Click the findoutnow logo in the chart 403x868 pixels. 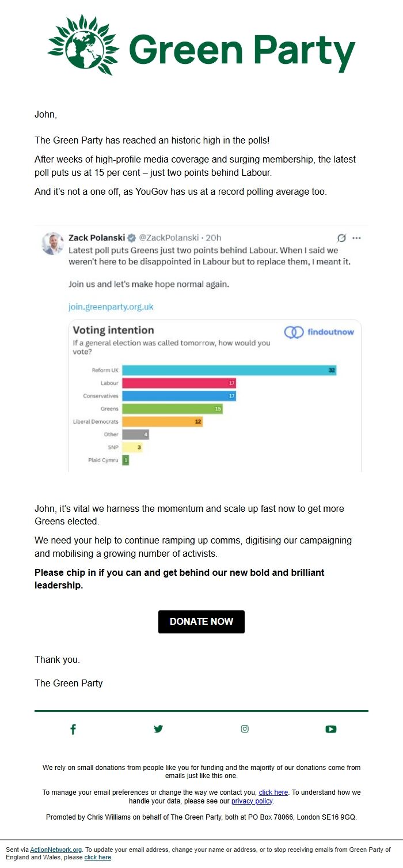[x=320, y=332]
